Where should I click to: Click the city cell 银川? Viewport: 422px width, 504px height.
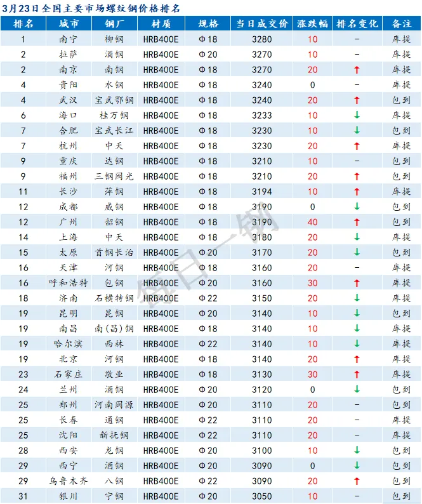coord(68,496)
